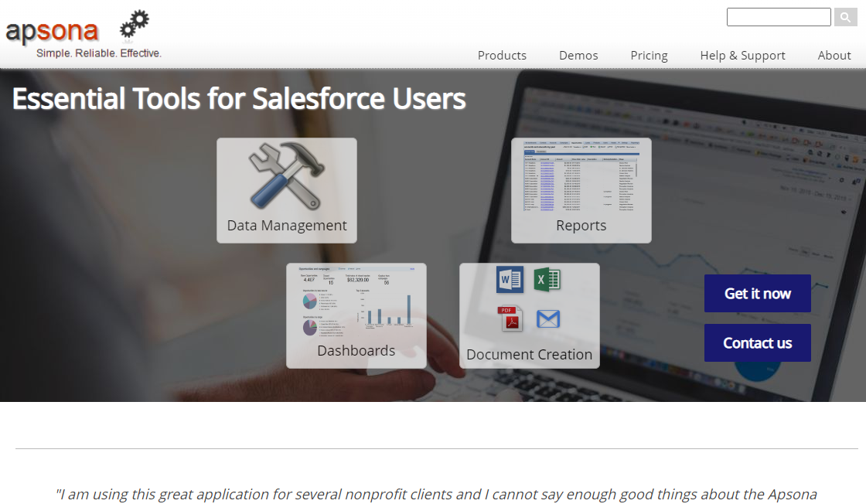The width and height of the screenshot is (866, 504).
Task: Open the Demos menu
Action: click(x=578, y=55)
